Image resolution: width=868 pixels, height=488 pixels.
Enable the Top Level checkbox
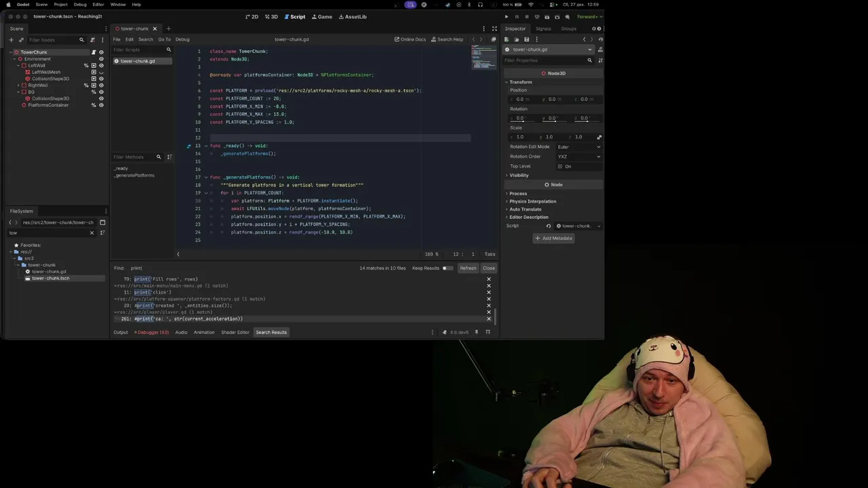(x=560, y=166)
